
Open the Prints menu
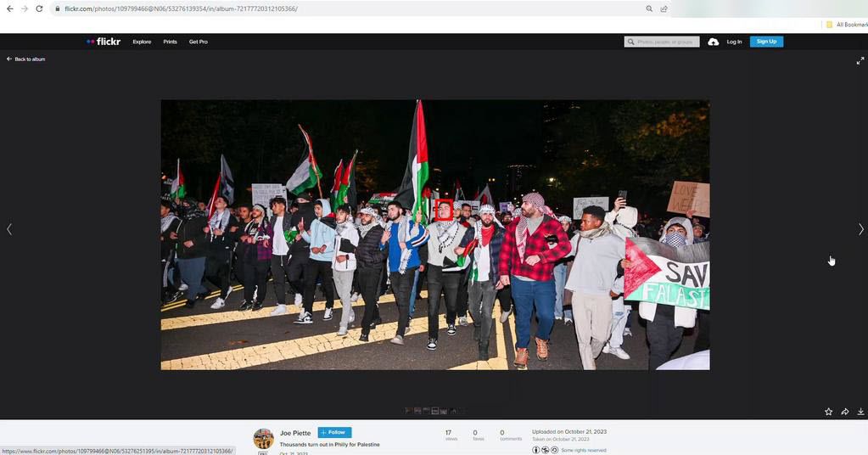click(170, 42)
